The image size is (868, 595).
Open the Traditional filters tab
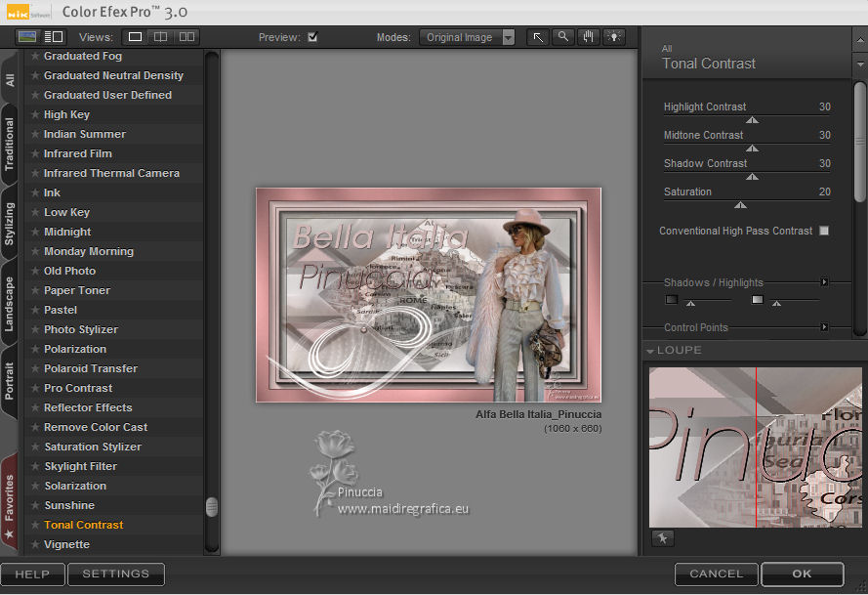[10, 144]
